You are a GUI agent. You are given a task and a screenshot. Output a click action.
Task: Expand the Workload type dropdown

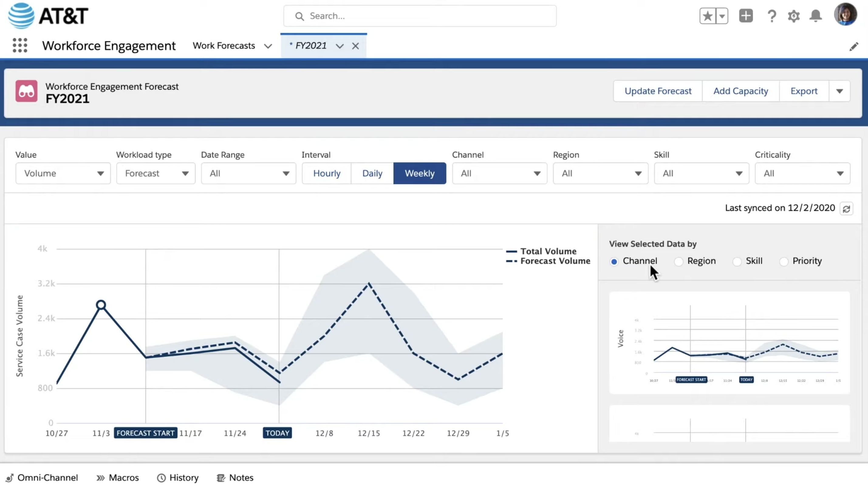tap(156, 173)
